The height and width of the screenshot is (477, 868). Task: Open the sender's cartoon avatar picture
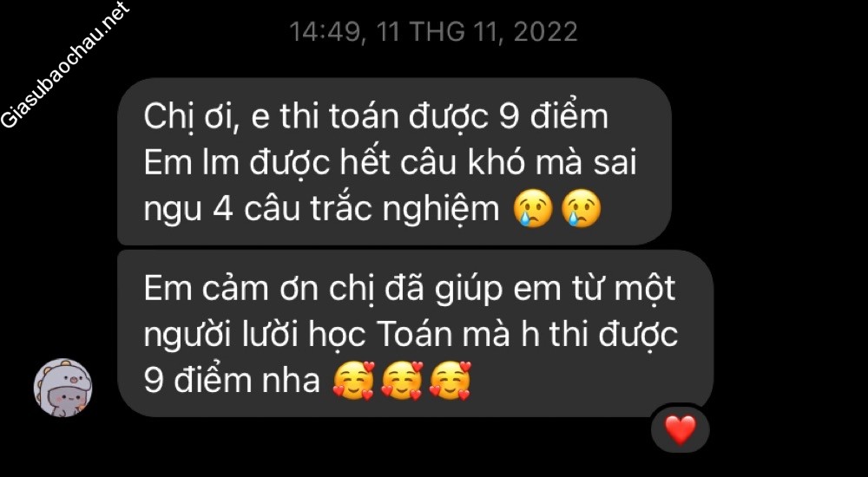(x=62, y=388)
